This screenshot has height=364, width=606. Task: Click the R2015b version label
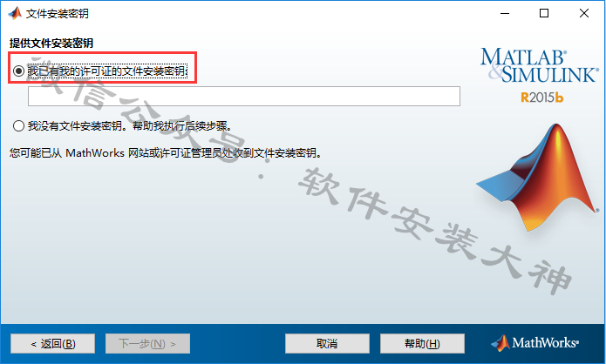(x=541, y=98)
